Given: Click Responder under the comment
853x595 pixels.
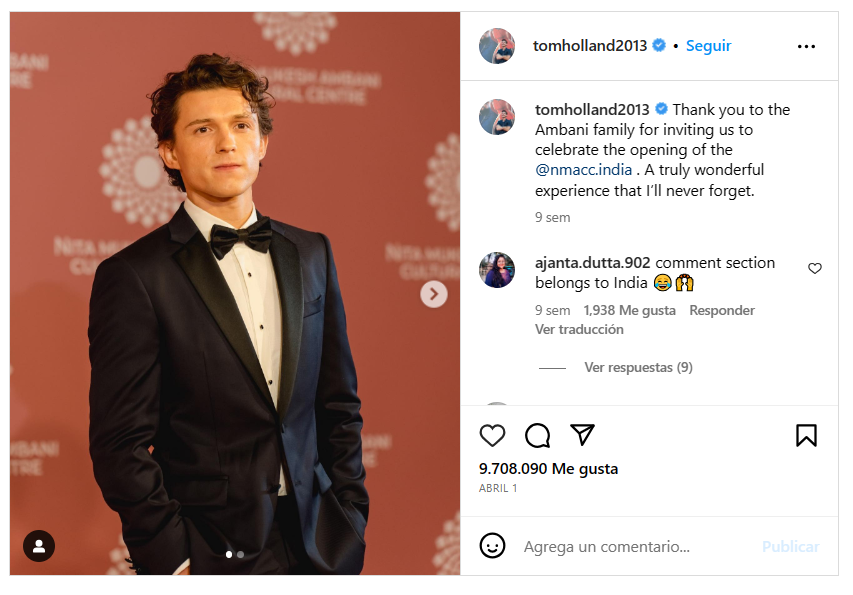Looking at the screenshot, I should (x=722, y=311).
